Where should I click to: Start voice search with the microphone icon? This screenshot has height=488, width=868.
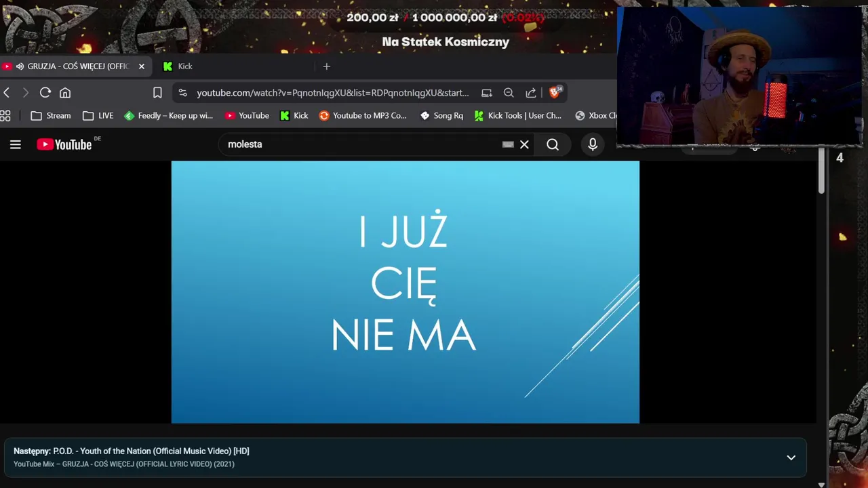click(x=593, y=144)
